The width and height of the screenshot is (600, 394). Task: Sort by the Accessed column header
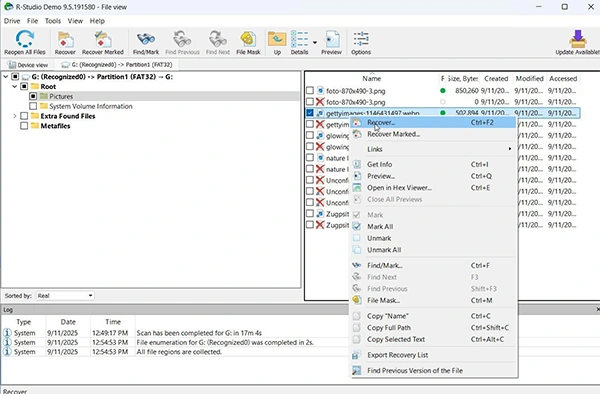point(563,78)
